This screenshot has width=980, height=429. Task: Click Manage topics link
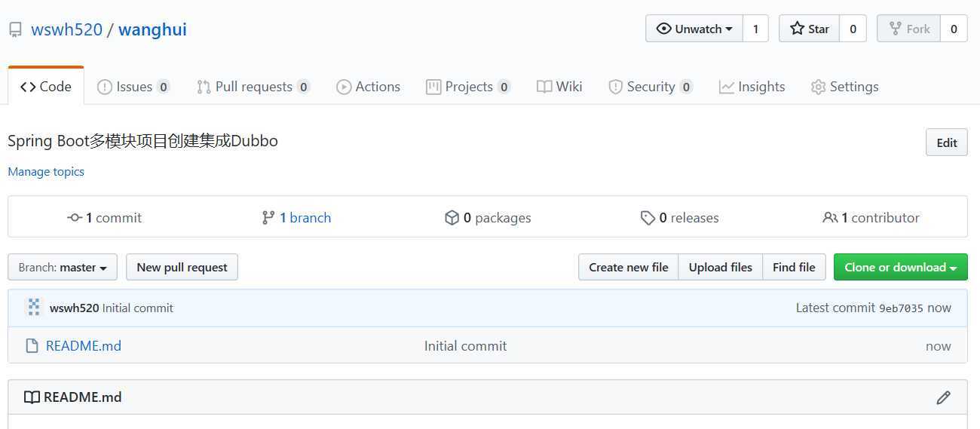(46, 172)
